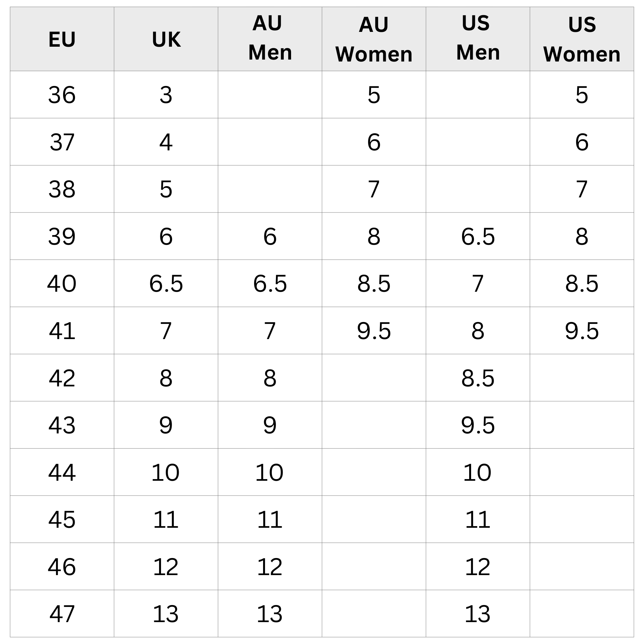The width and height of the screenshot is (644, 644).
Task: Click UK size 10 in the EU 44 row
Action: [x=166, y=472]
